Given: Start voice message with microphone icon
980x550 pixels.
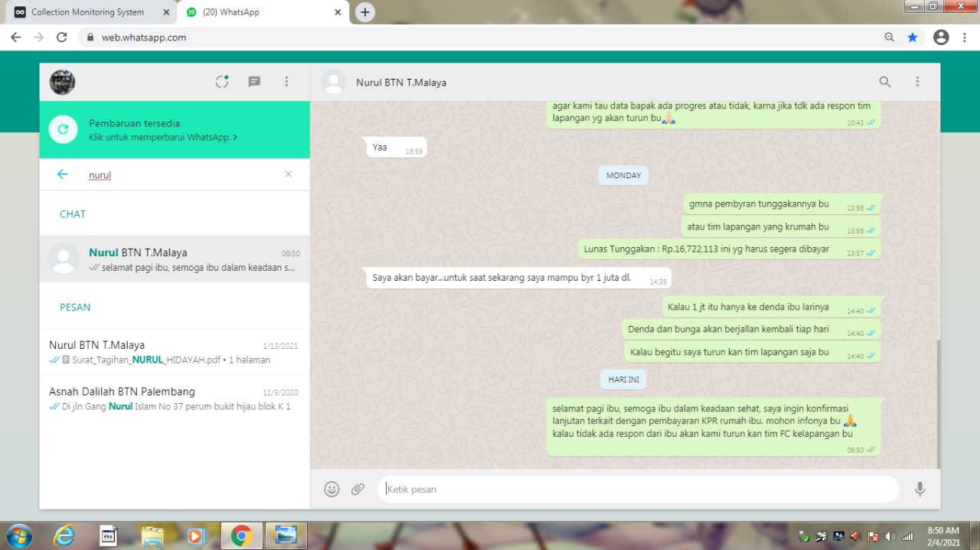Looking at the screenshot, I should [920, 489].
